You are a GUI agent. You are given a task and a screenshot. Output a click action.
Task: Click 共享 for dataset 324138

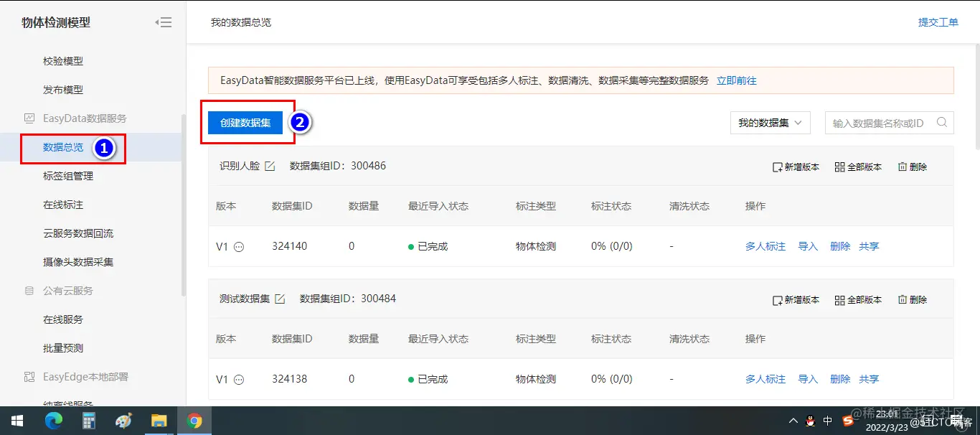[869, 379]
